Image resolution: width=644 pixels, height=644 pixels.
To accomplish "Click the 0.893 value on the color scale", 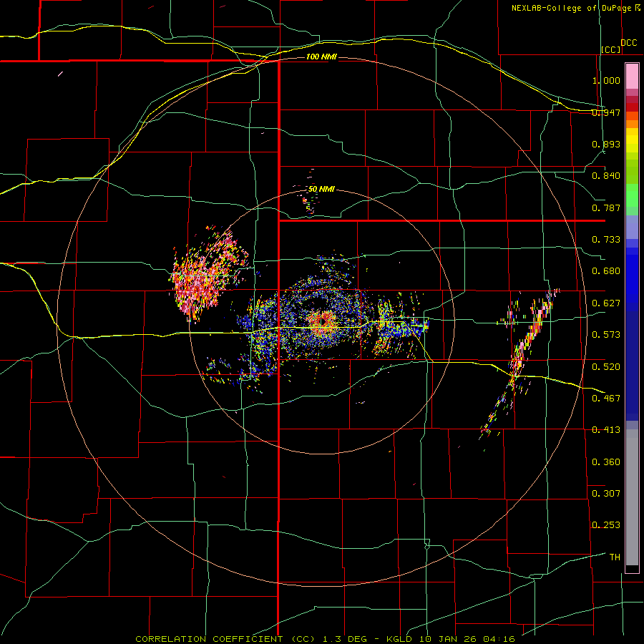I will pos(606,144).
